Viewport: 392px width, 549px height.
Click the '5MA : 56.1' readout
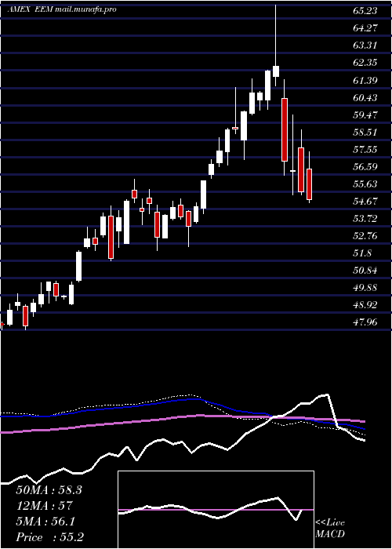click(x=45, y=522)
